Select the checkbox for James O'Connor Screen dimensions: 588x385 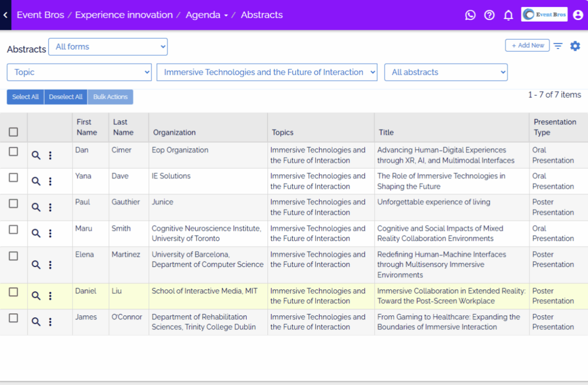[13, 318]
